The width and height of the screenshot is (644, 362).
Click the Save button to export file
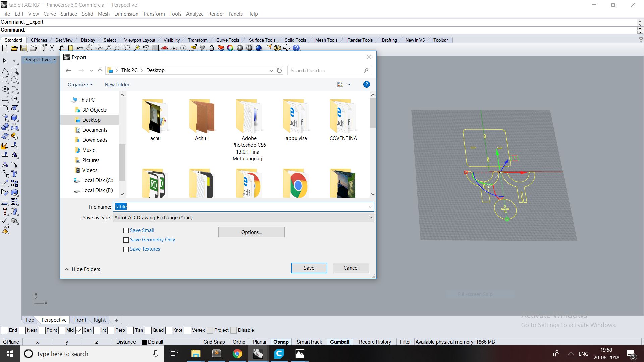point(309,267)
